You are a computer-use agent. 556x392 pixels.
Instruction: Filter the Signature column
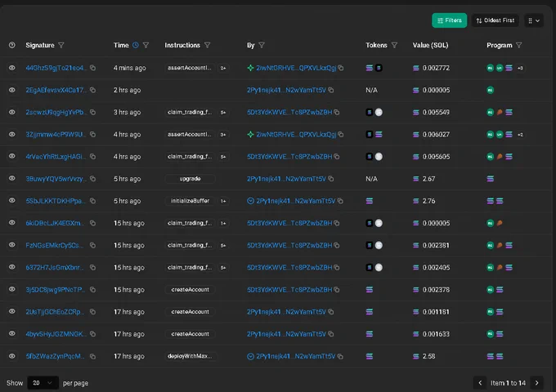61,46
